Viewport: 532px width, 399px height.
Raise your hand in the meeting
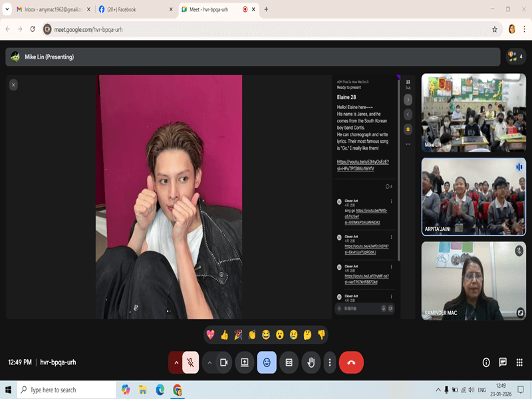(311, 362)
